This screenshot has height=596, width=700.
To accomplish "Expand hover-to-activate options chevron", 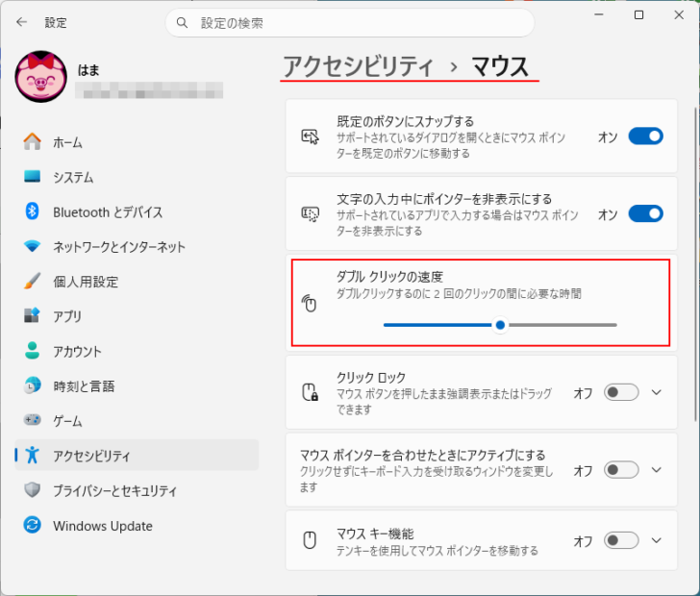I will tap(656, 470).
